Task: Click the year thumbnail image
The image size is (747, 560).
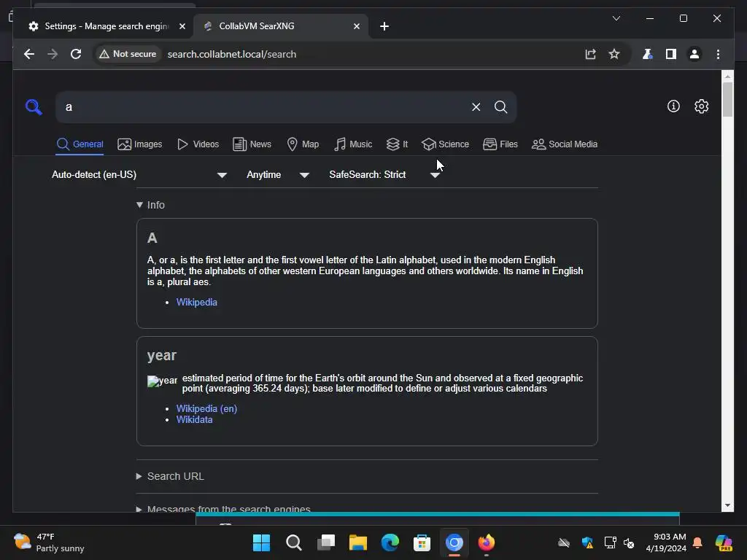Action: pyautogui.click(x=162, y=381)
